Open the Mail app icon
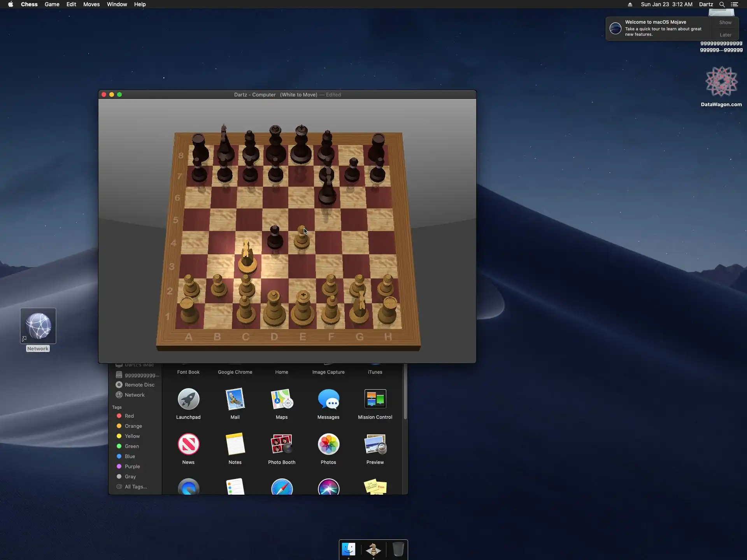The height and width of the screenshot is (560, 747). tap(235, 399)
